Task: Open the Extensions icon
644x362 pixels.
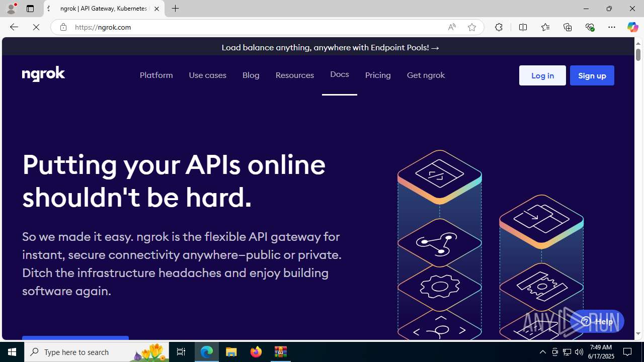Action: tap(499, 27)
